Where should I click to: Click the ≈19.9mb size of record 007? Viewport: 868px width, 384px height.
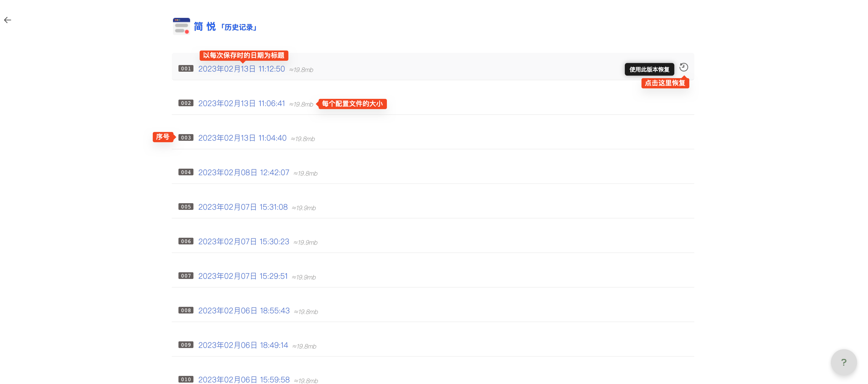pyautogui.click(x=304, y=277)
